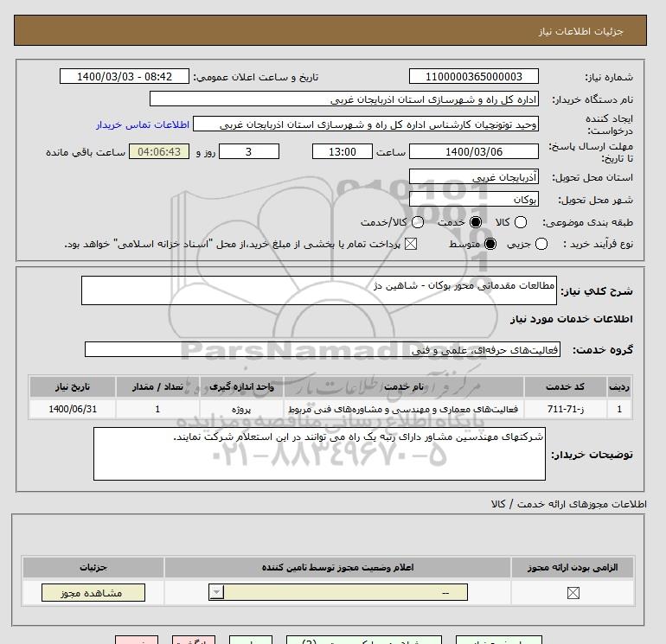Screen dimensions: 666x644
Task: Click the remaining time 04:06:43 field
Action: pos(159,151)
